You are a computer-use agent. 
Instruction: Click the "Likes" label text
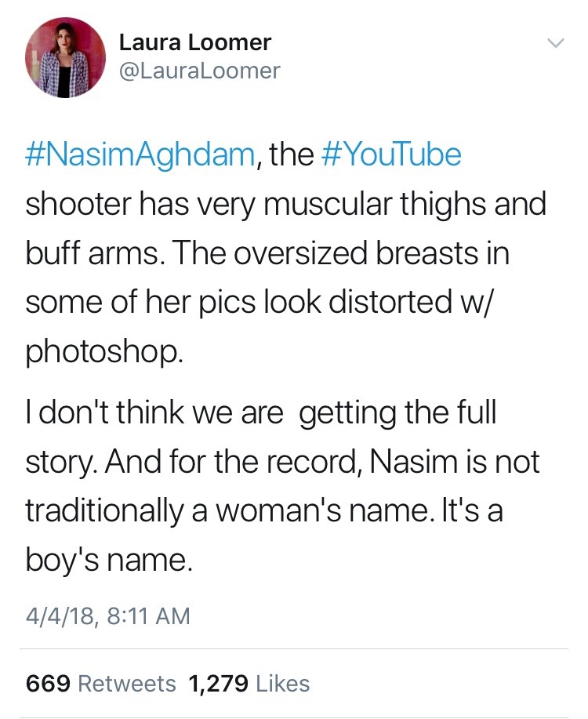(x=283, y=683)
